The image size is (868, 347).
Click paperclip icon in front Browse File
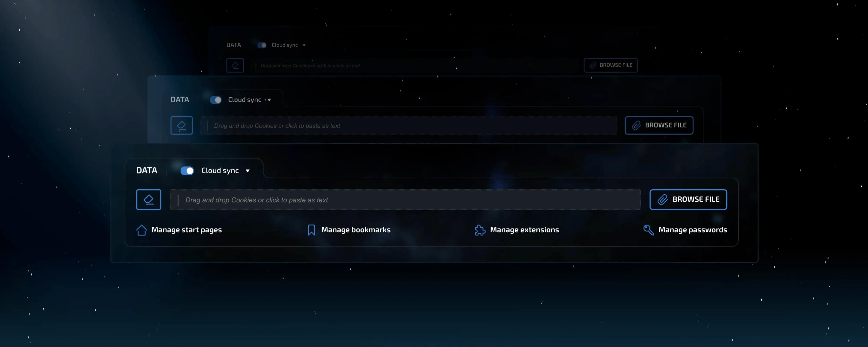point(663,200)
